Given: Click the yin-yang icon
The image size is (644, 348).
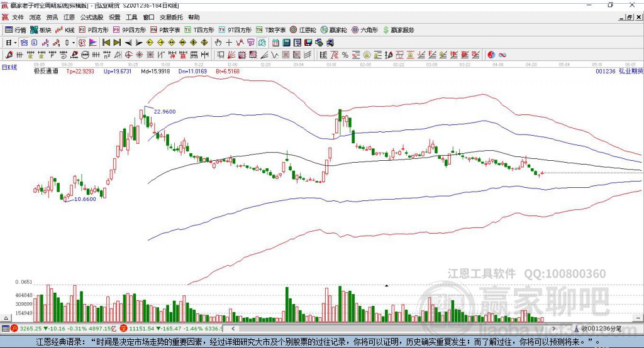Looking at the screenshot, I should [491, 55].
